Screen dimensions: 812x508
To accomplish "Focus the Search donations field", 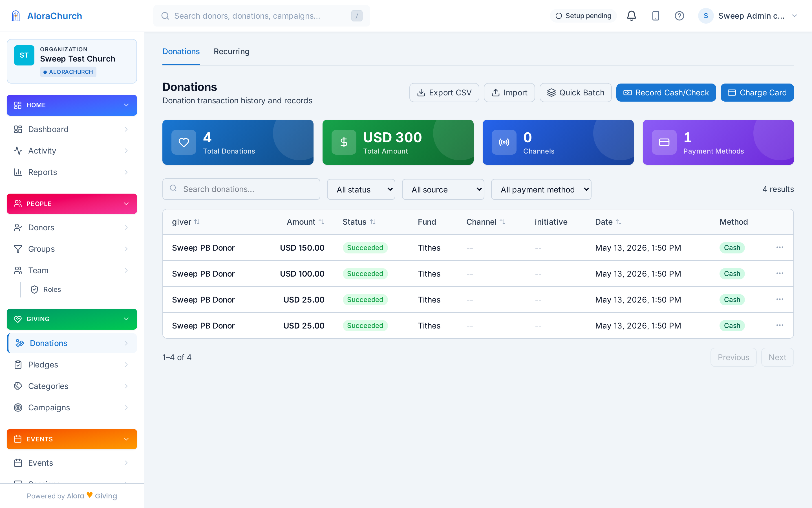I will 241,189.
